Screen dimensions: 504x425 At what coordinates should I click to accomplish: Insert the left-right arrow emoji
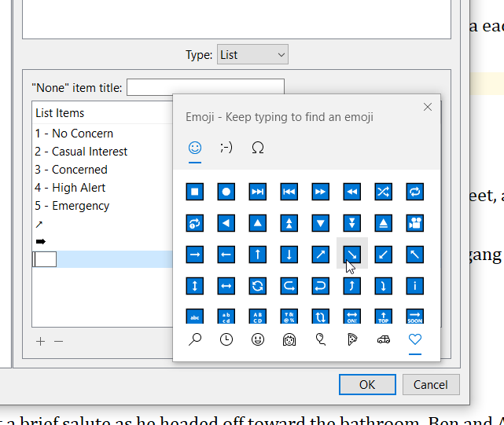226,286
